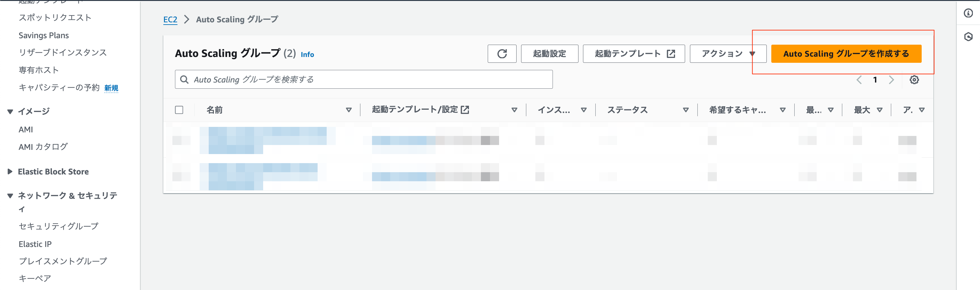The height and width of the screenshot is (290, 980).
Task: Open the hexagon help icon in right rail
Action: pos(968,37)
